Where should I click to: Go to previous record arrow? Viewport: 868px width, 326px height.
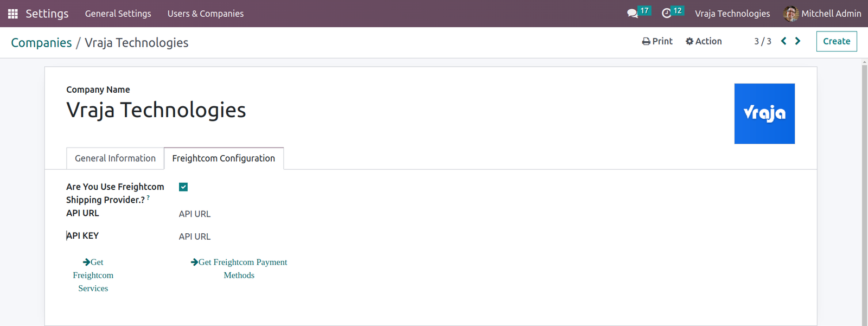click(783, 41)
